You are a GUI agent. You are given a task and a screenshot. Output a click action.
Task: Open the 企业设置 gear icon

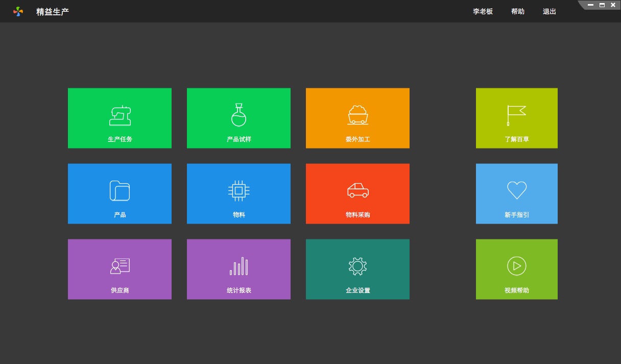pyautogui.click(x=357, y=266)
